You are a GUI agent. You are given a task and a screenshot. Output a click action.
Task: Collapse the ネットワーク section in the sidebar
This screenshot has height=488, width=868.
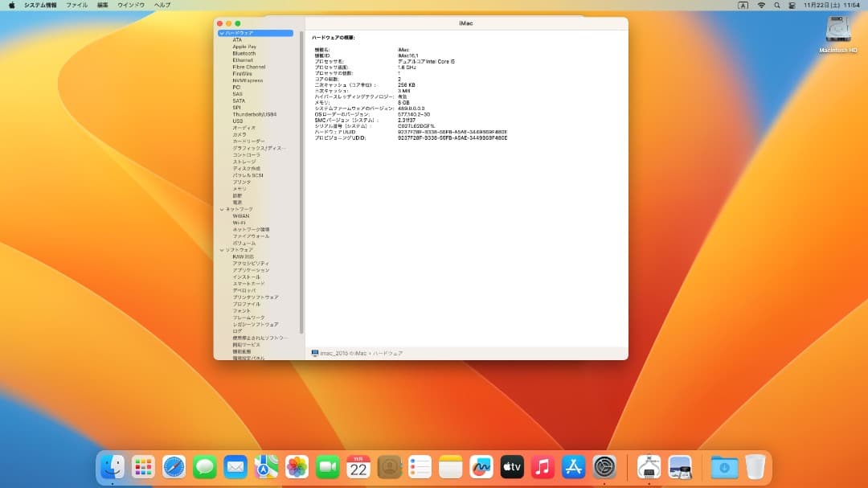pyautogui.click(x=220, y=207)
